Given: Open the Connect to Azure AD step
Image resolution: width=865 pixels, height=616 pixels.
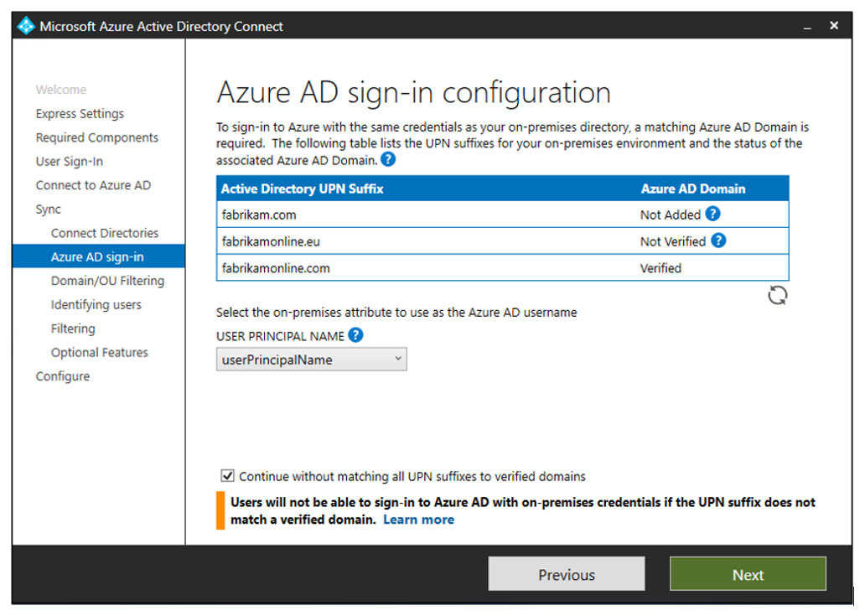Looking at the screenshot, I should point(93,185).
